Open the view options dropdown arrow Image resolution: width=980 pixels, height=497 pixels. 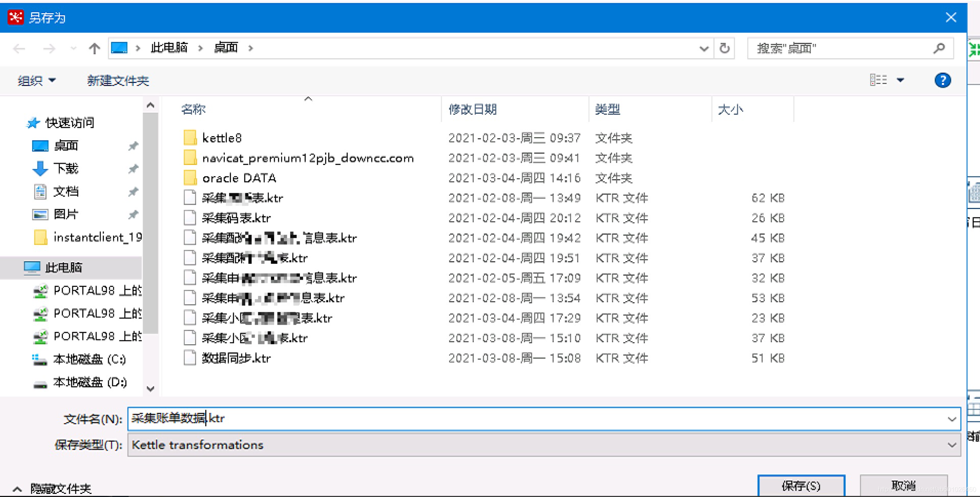coord(900,80)
